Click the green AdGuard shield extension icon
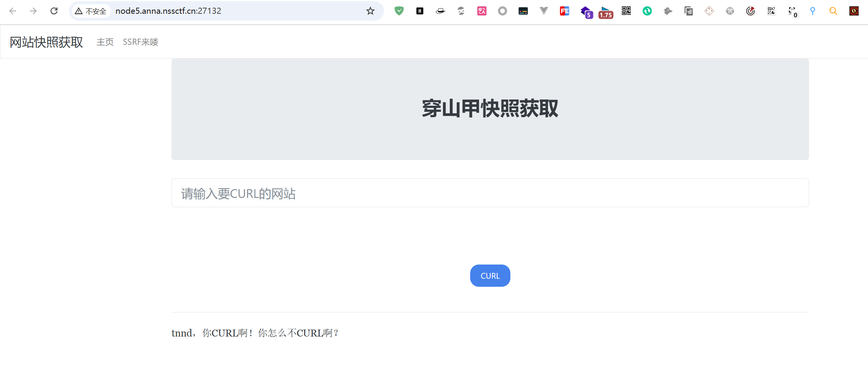868x379 pixels. [x=399, y=11]
